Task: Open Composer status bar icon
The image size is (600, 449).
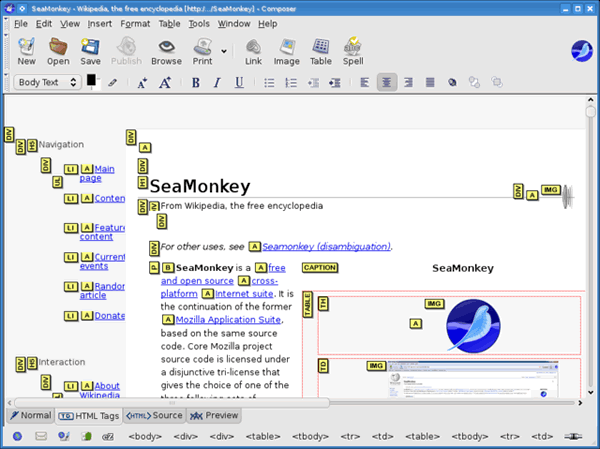Action: (x=64, y=436)
